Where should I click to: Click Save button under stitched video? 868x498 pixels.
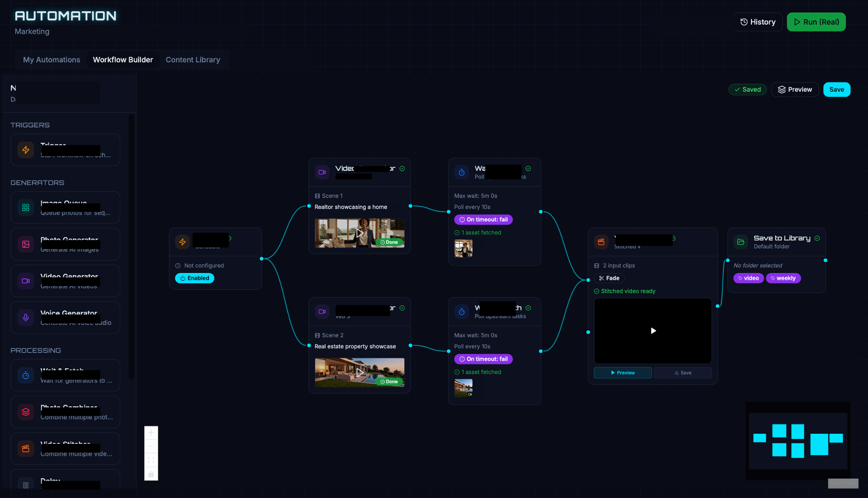[x=683, y=373]
